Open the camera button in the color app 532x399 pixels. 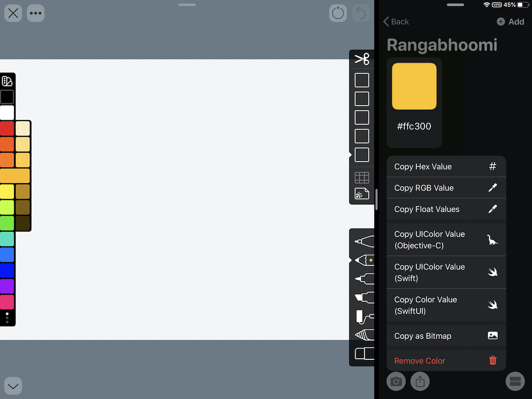396,382
